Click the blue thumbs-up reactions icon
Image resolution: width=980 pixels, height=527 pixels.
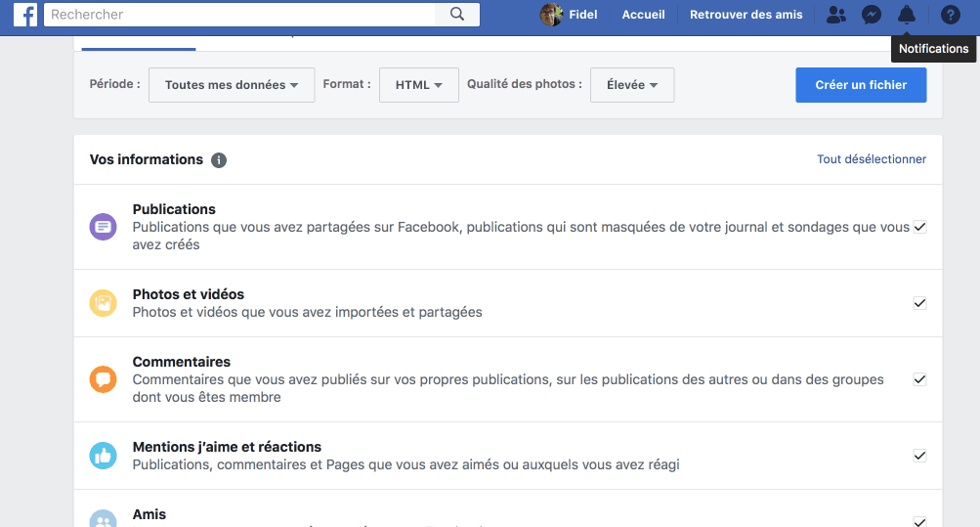104,456
